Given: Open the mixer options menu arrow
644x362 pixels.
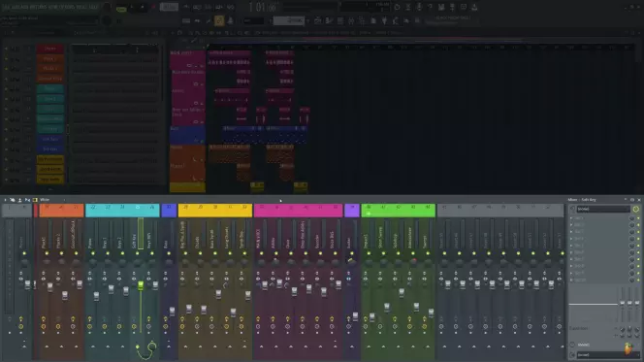Looking at the screenshot, I should pyautogui.click(x=5, y=200).
